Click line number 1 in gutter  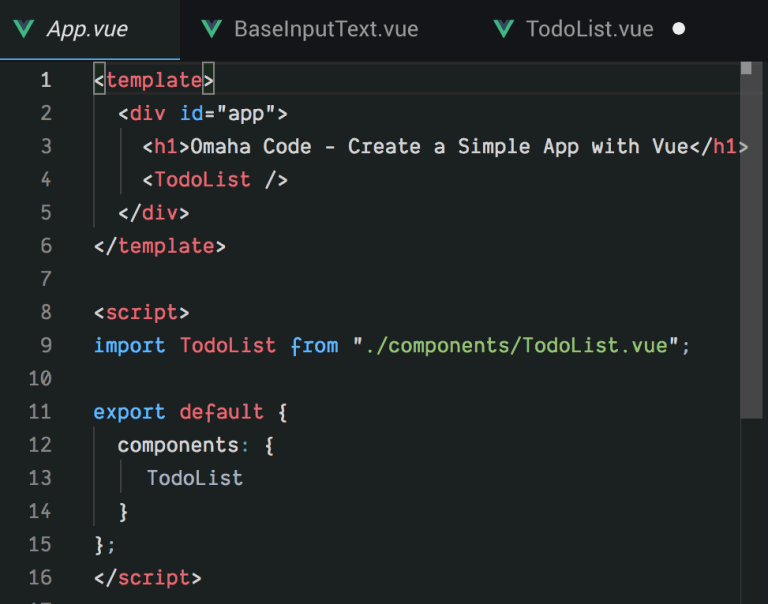tap(46, 80)
